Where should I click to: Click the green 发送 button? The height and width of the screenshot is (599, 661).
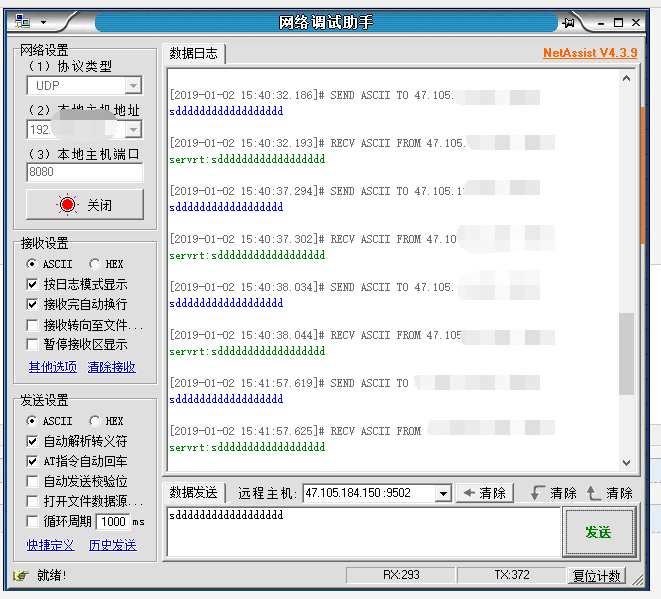click(x=599, y=532)
